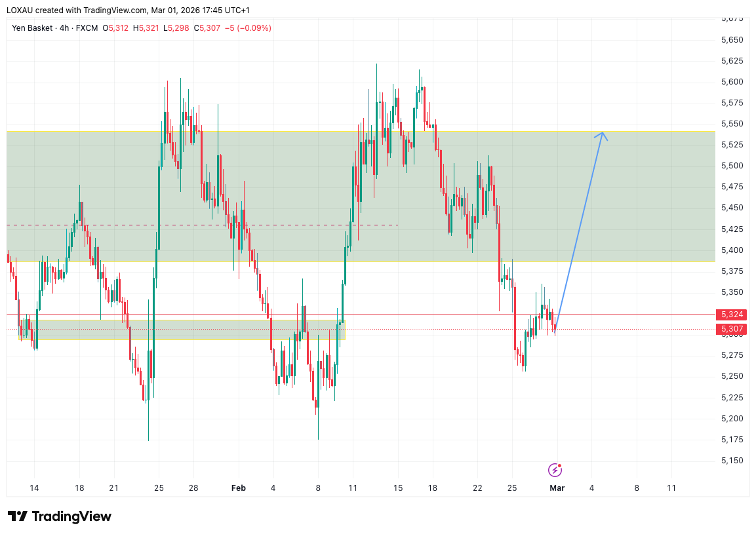
Task: Click the purple lightning bolt event icon
Action: pyautogui.click(x=555, y=470)
